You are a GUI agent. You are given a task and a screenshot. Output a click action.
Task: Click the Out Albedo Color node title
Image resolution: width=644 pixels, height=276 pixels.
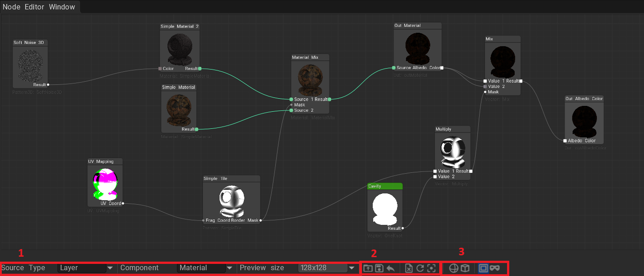584,99
